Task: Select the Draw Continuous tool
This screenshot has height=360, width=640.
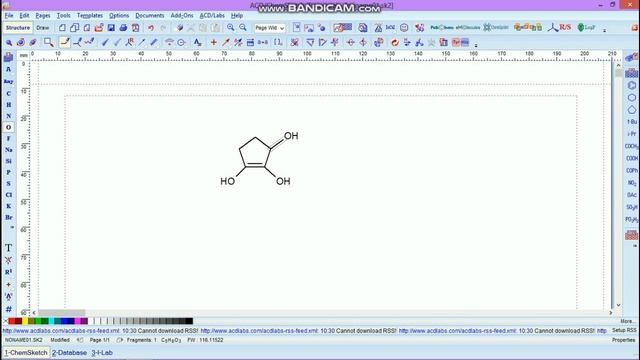Action: tap(77, 42)
